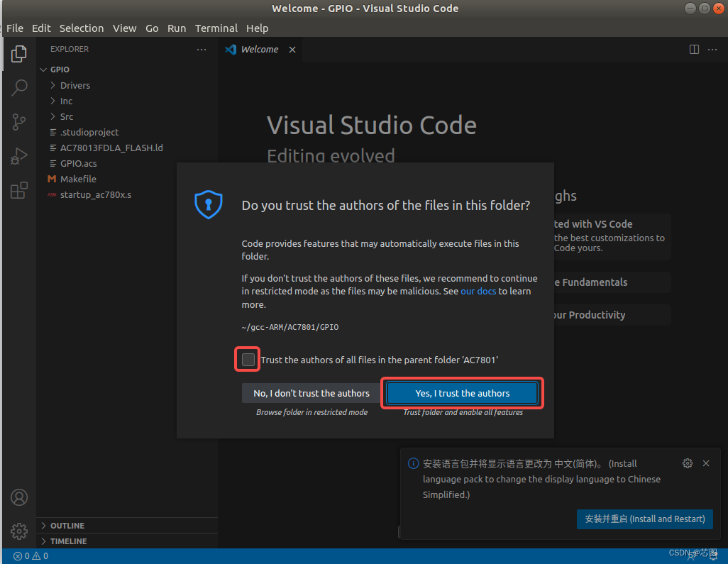Open the notification settings gear

[687, 463]
